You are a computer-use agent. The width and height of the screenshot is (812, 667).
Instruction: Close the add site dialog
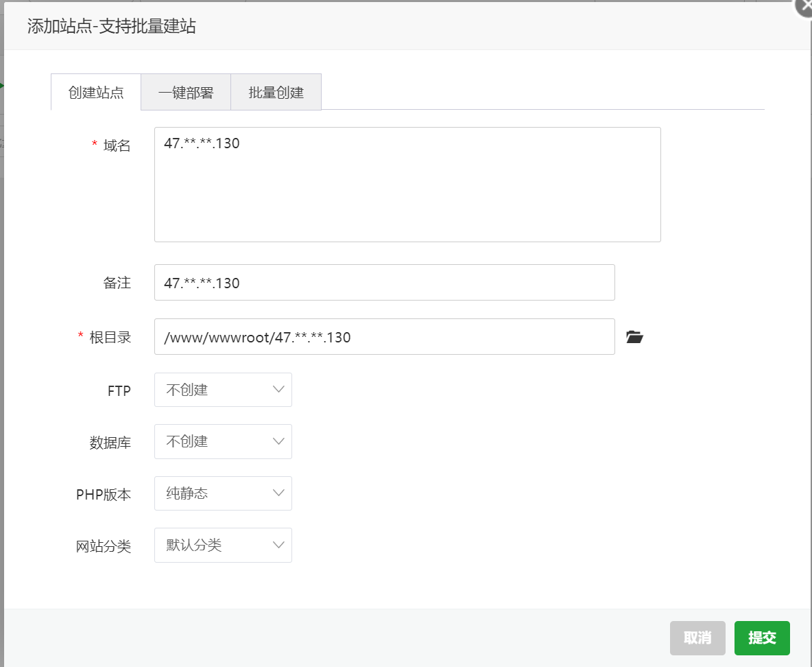pyautogui.click(x=804, y=8)
